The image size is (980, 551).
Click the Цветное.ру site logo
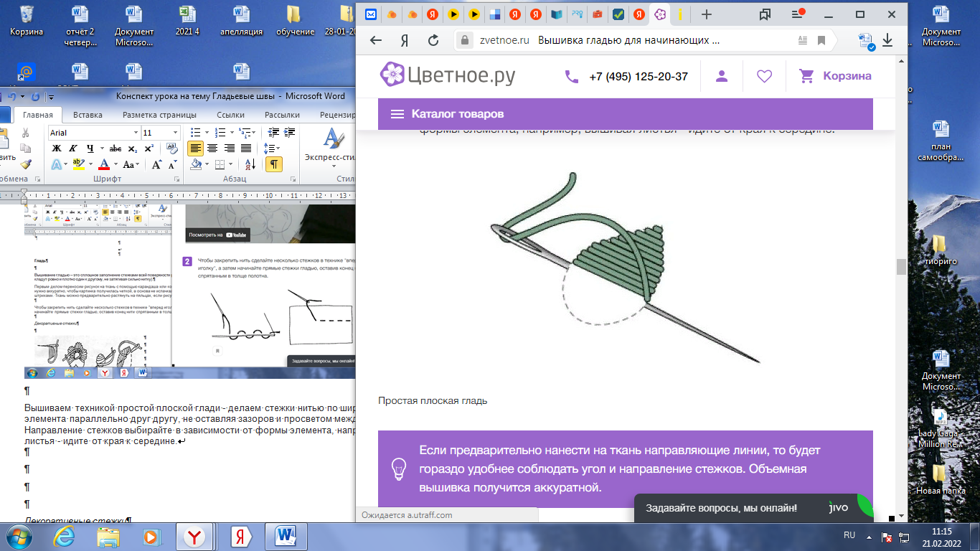pyautogui.click(x=447, y=75)
